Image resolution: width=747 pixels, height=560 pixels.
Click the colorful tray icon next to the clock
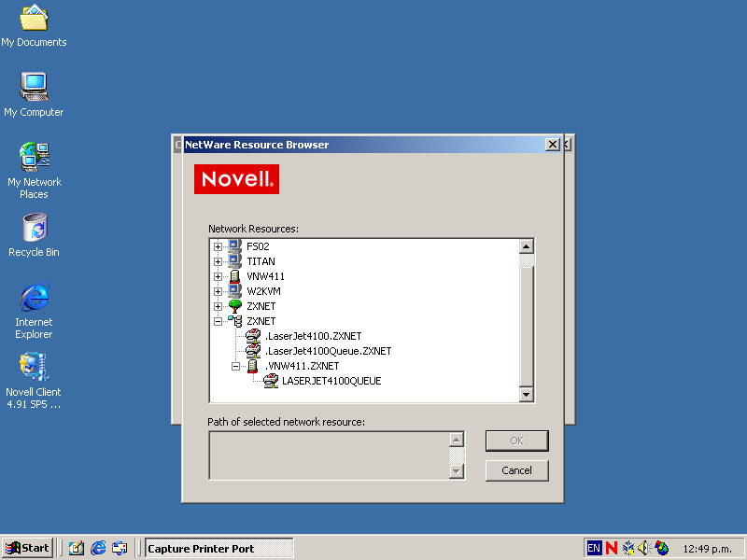coord(662,548)
